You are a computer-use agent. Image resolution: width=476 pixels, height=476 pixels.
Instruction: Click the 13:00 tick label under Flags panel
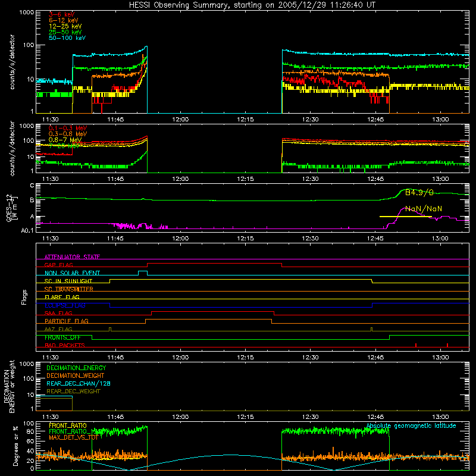(440, 358)
